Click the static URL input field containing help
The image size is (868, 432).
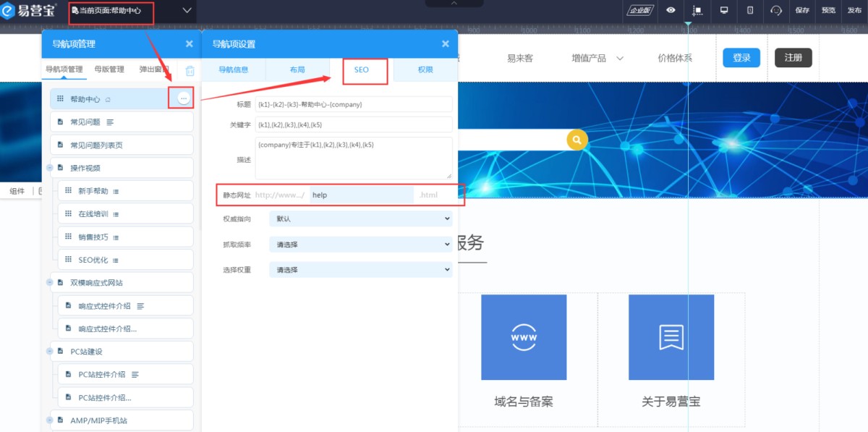pyautogui.click(x=361, y=195)
